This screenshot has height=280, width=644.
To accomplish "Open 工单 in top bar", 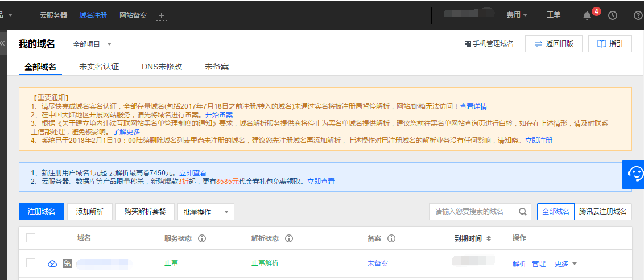I will click(x=554, y=15).
